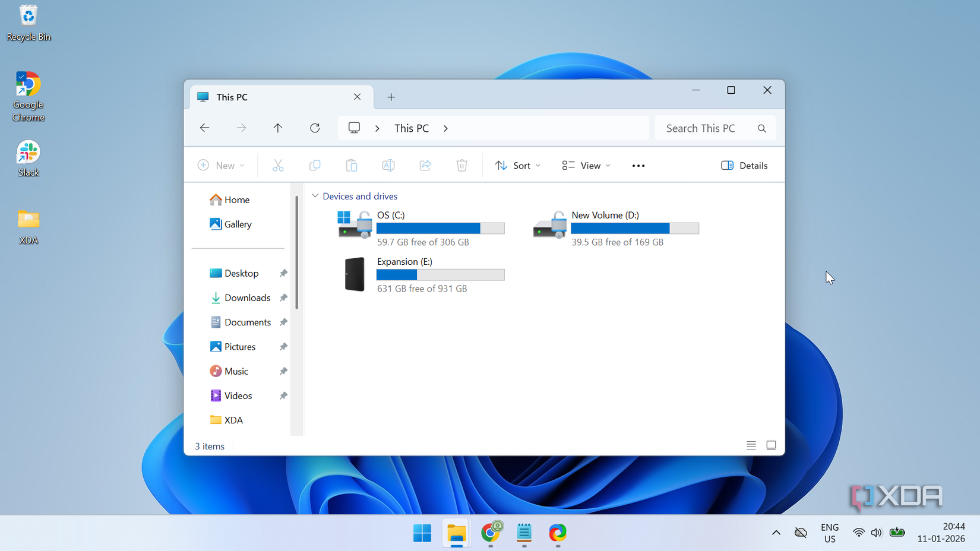Select the Expansion (E:) drive icon
Screen dimensions: 980x551
[x=355, y=274]
